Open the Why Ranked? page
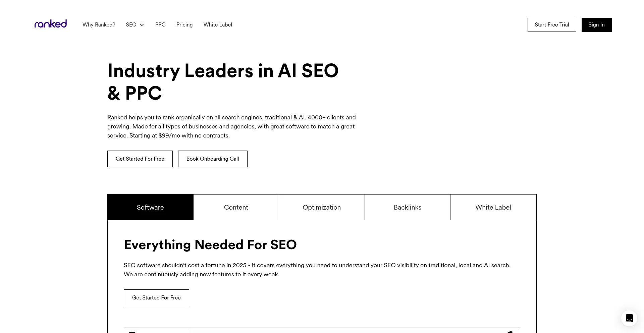Viewport: 644px width, 333px height. (x=99, y=25)
